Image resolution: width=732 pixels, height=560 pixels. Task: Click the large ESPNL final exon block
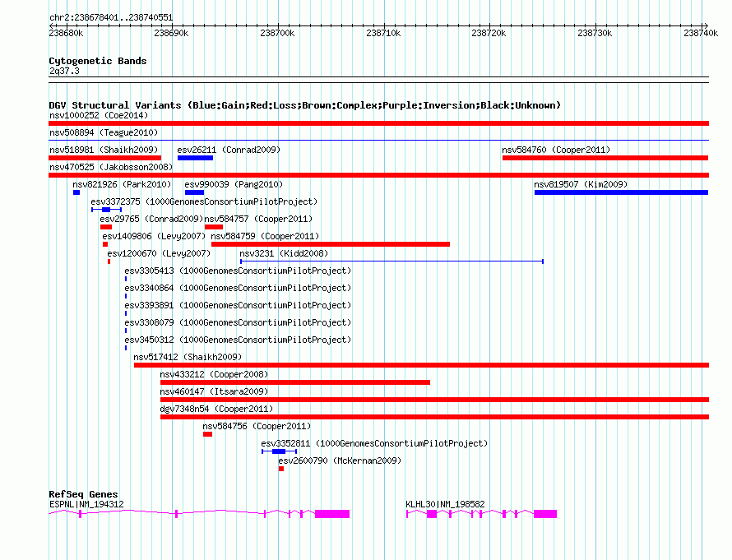pos(332,514)
